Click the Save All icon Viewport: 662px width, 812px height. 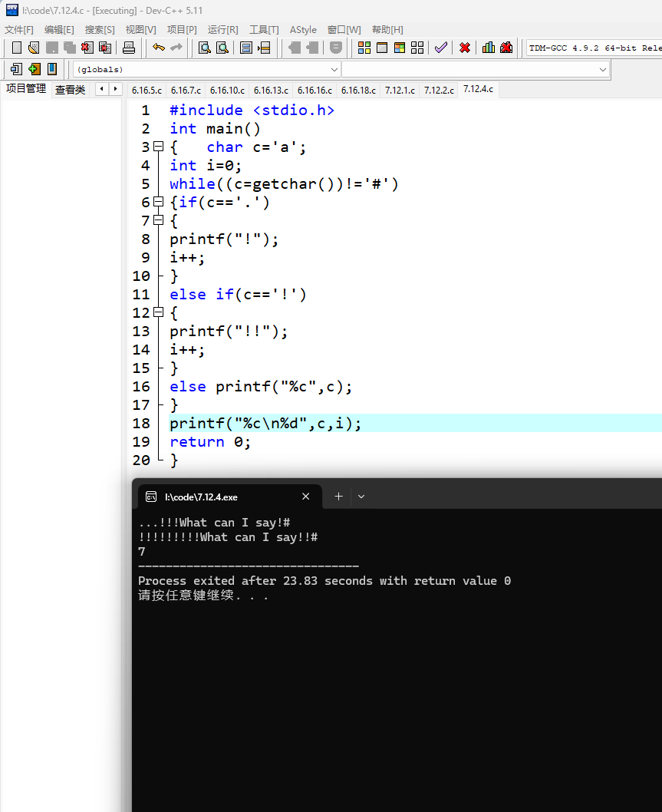click(69, 48)
